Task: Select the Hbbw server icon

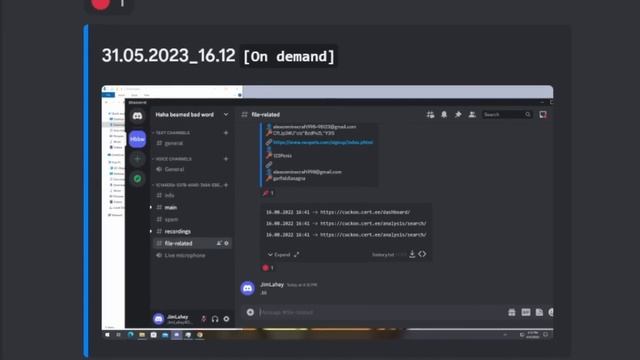Action: (x=137, y=139)
